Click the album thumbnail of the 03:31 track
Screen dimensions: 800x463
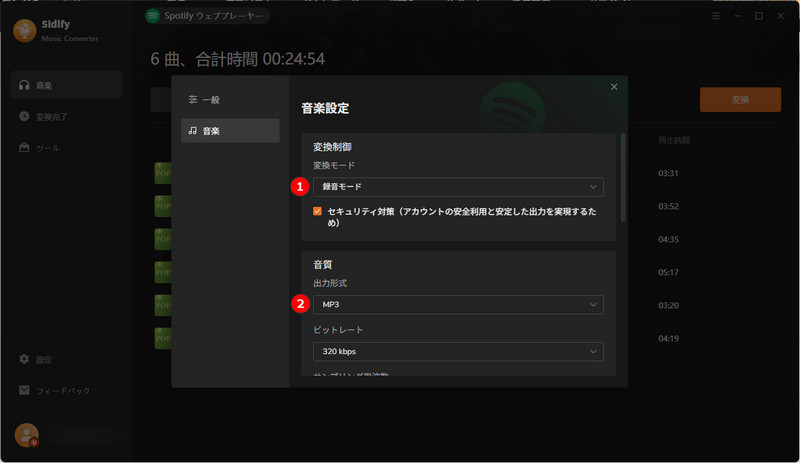163,173
